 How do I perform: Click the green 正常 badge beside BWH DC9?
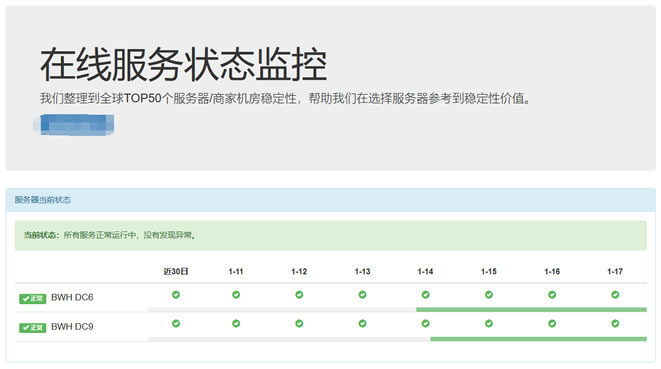(x=32, y=328)
